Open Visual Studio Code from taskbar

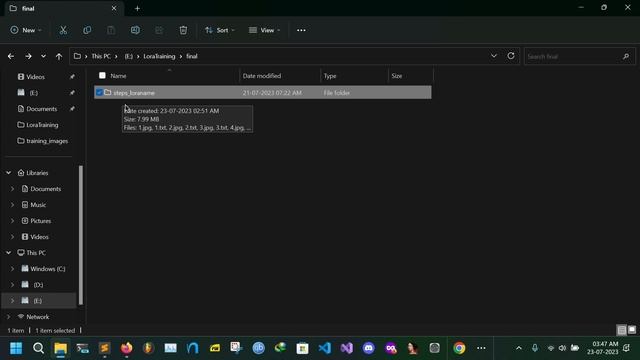click(324, 348)
